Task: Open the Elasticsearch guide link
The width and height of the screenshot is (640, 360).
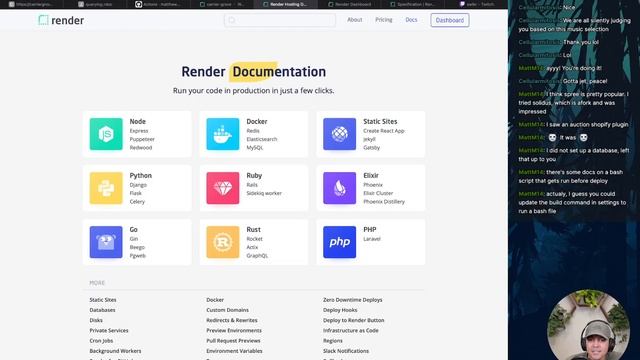Action: [262, 139]
